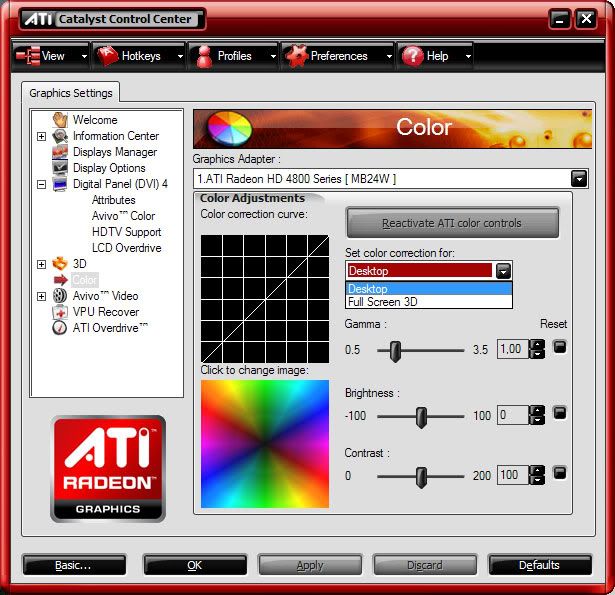Open the Help menu arrow
The height and width of the screenshot is (595, 615).
point(468,56)
